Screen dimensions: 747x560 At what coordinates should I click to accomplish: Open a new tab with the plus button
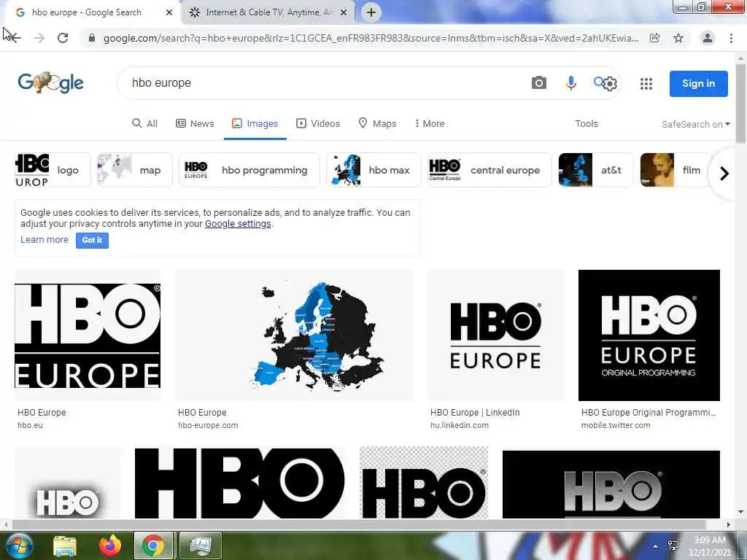pyautogui.click(x=371, y=12)
